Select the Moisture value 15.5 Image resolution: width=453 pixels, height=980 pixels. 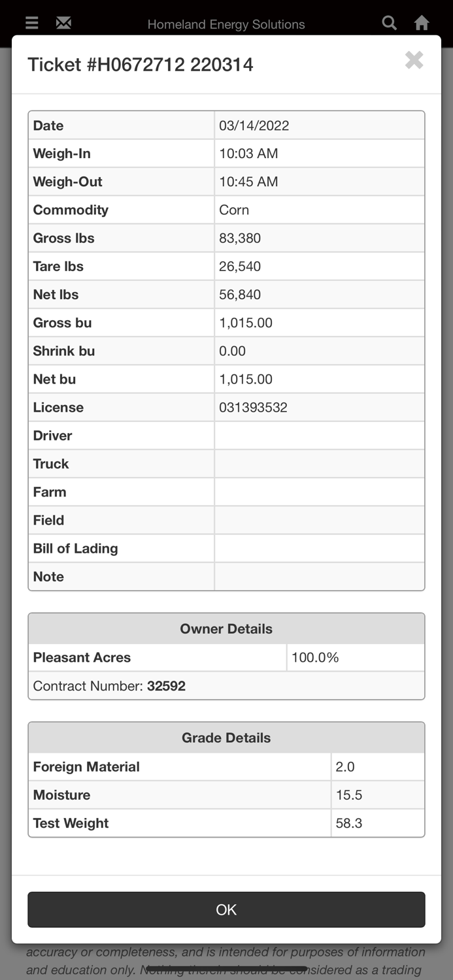[349, 795]
